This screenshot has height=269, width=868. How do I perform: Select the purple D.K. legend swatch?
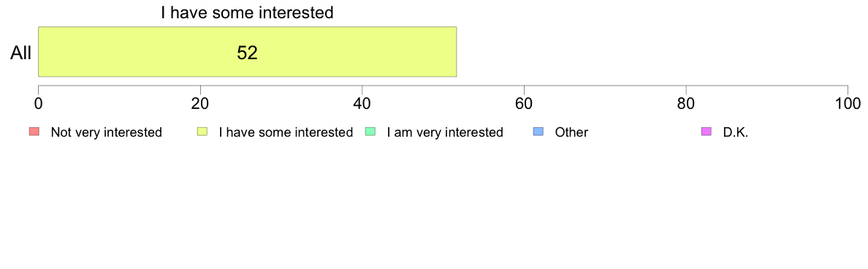click(x=707, y=132)
